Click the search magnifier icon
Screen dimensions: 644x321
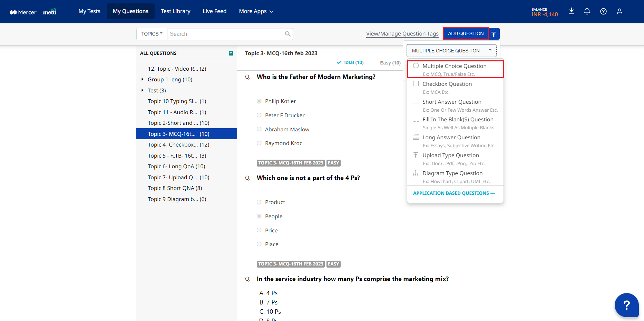[287, 34]
